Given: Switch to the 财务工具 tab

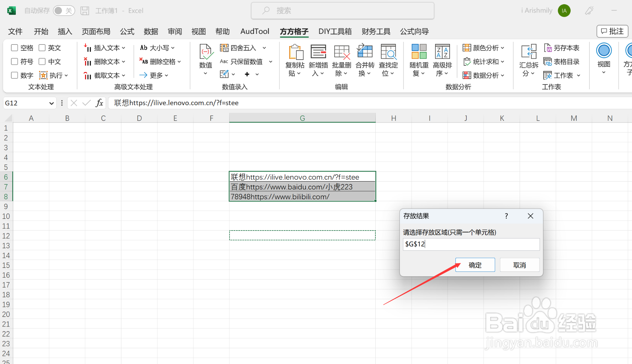Looking at the screenshot, I should point(376,31).
